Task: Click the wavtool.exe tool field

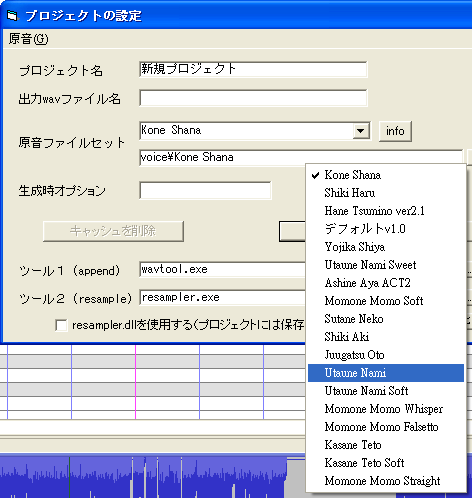Action: [x=223, y=269]
